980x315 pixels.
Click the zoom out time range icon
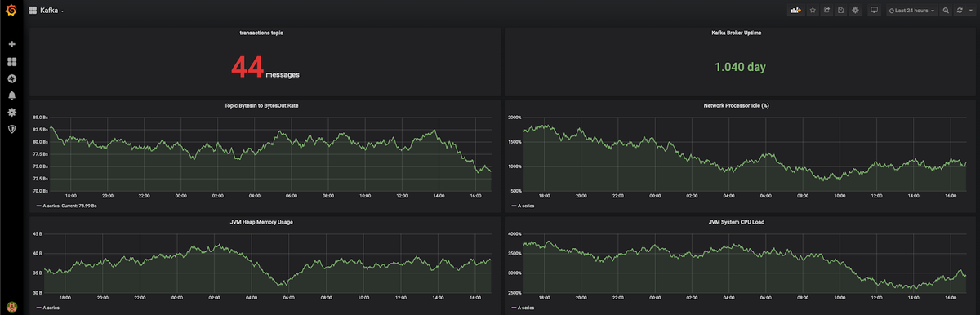click(x=946, y=11)
